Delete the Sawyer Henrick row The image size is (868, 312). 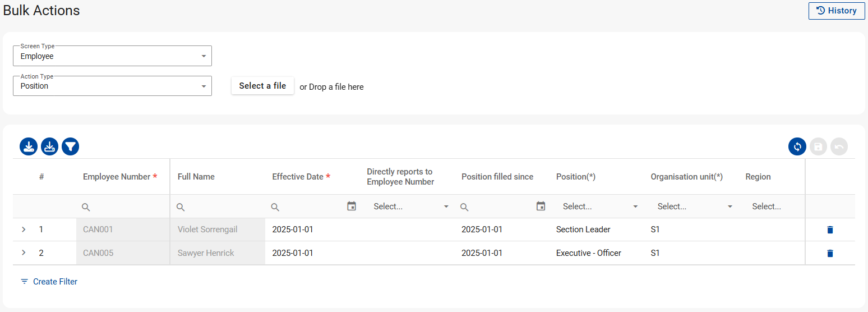[x=830, y=253]
